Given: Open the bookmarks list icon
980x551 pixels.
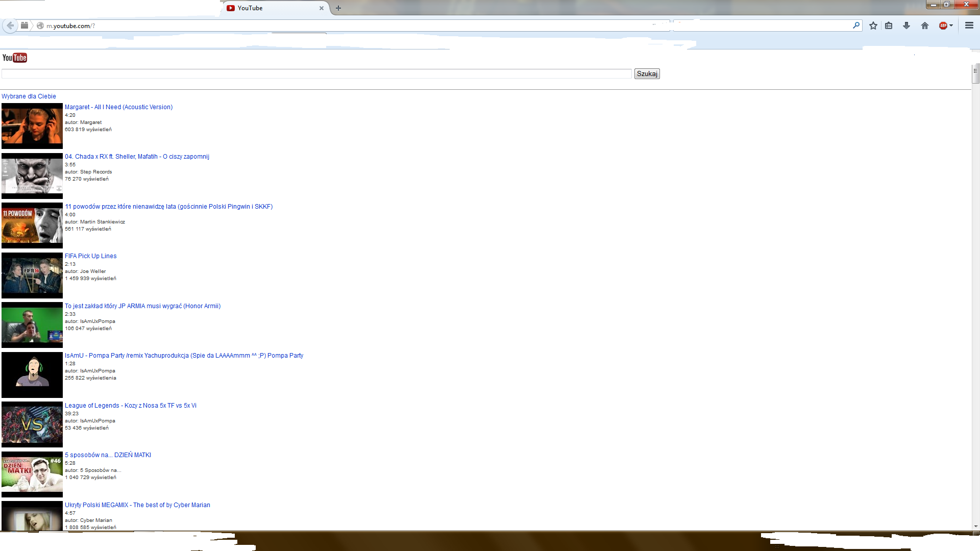Looking at the screenshot, I should (x=889, y=26).
